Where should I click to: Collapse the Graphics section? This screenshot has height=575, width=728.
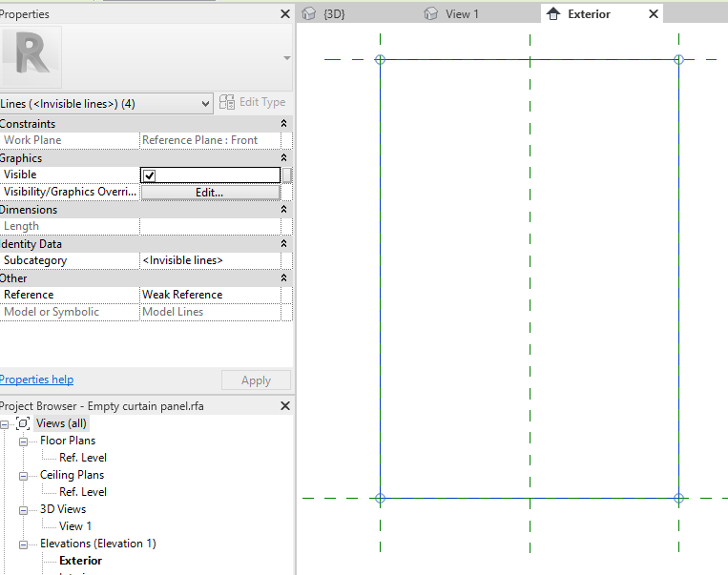(x=283, y=157)
